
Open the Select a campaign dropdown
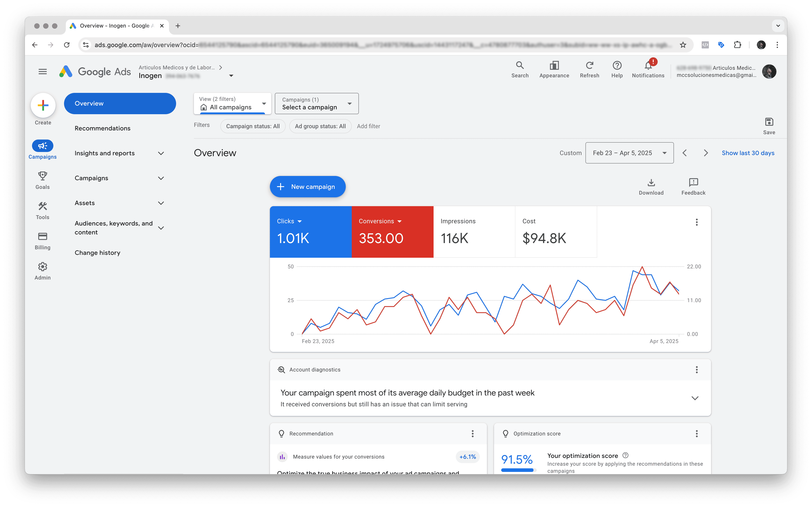coord(316,104)
